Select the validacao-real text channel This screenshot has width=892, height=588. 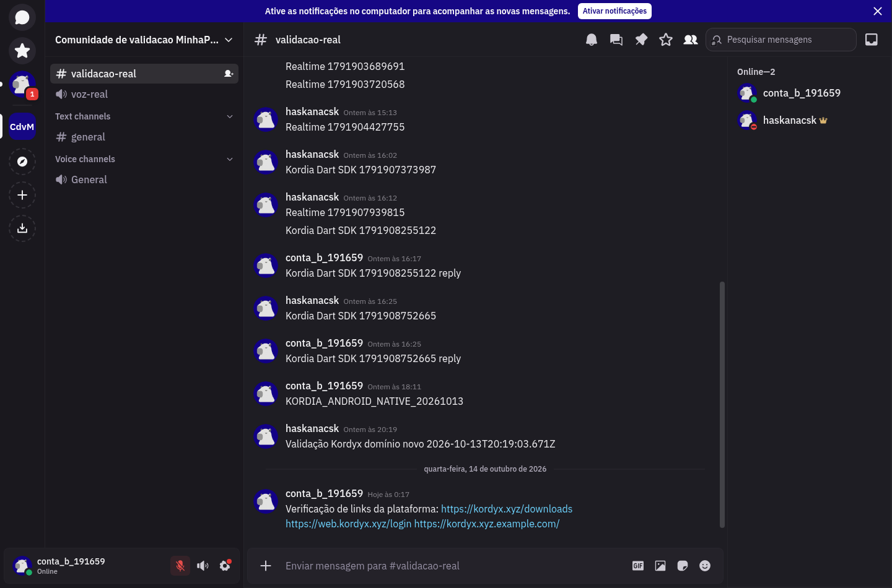point(144,74)
